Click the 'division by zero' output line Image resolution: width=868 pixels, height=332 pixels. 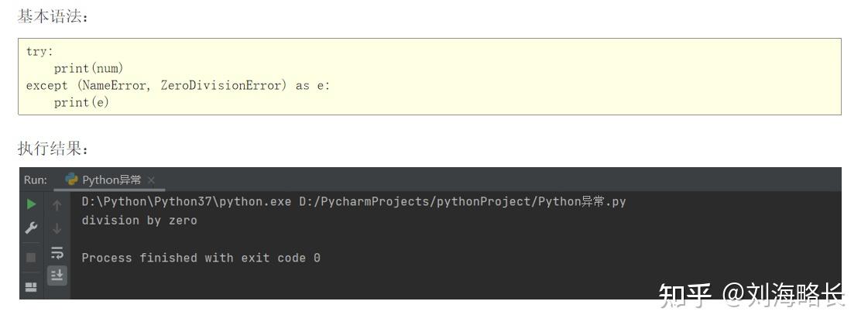(x=139, y=221)
